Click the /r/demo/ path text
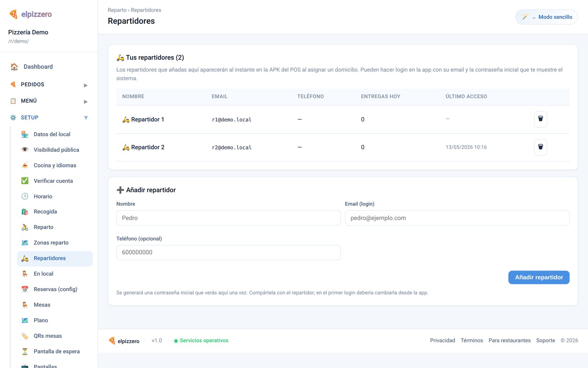This screenshot has width=588, height=368. click(18, 41)
